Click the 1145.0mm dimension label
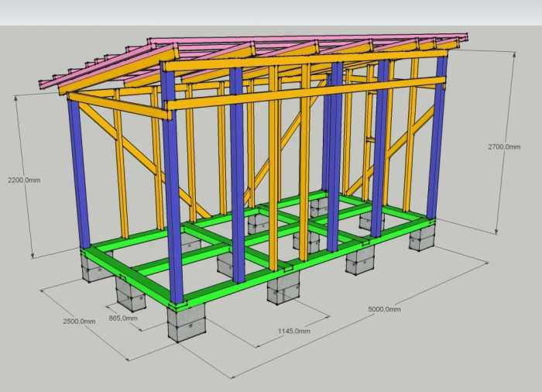The height and width of the screenshot is (392, 542). tap(294, 331)
